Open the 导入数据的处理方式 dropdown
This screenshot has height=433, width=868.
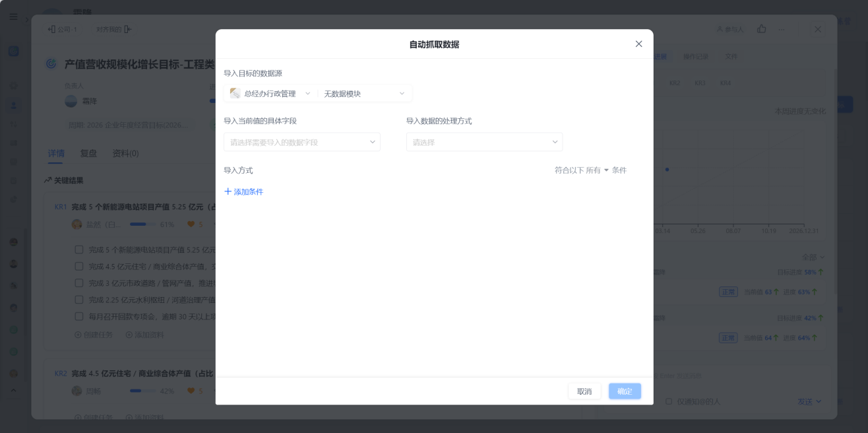pyautogui.click(x=484, y=142)
